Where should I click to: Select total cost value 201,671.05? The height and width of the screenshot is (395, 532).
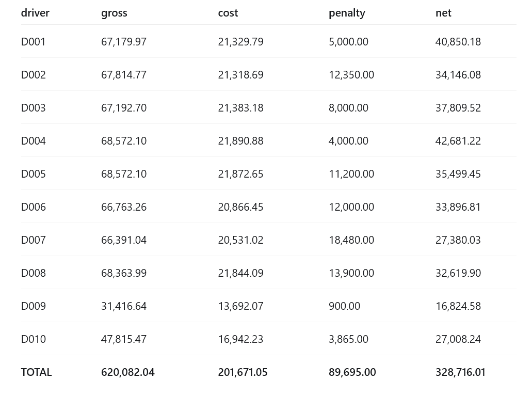[243, 372]
